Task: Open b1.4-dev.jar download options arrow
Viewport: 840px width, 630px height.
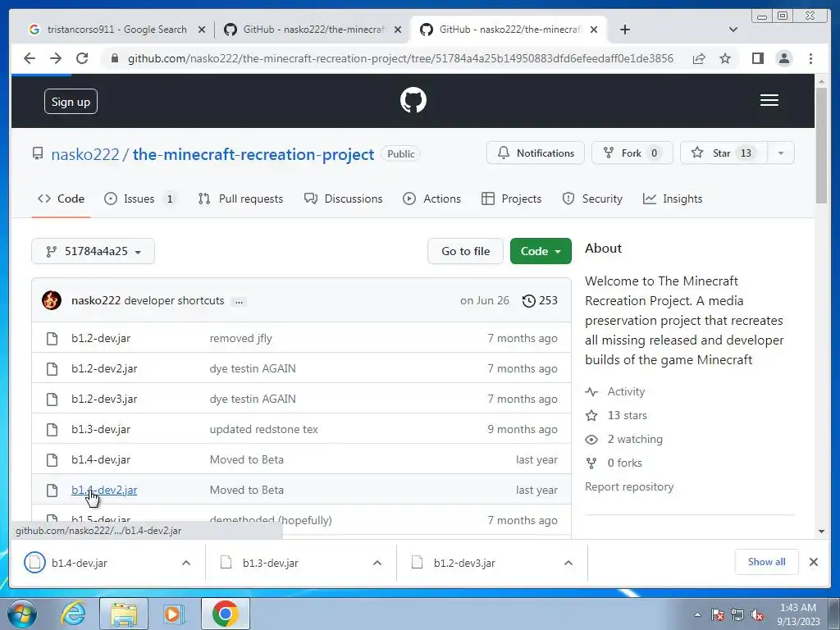Action: (x=186, y=563)
